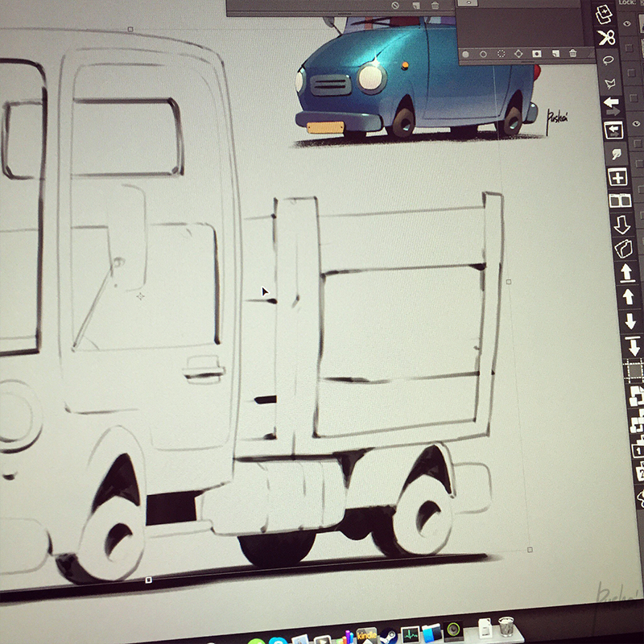The width and height of the screenshot is (644, 644).
Task: Select the diamond-shaped brush tip icon
Action: [518, 54]
